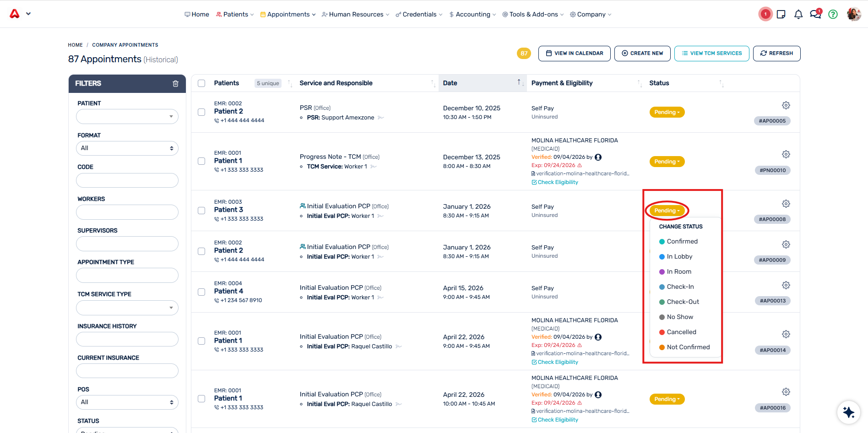Open settings gear for appointment #AP00005
Screen dimensions: 868x433
(x=786, y=105)
